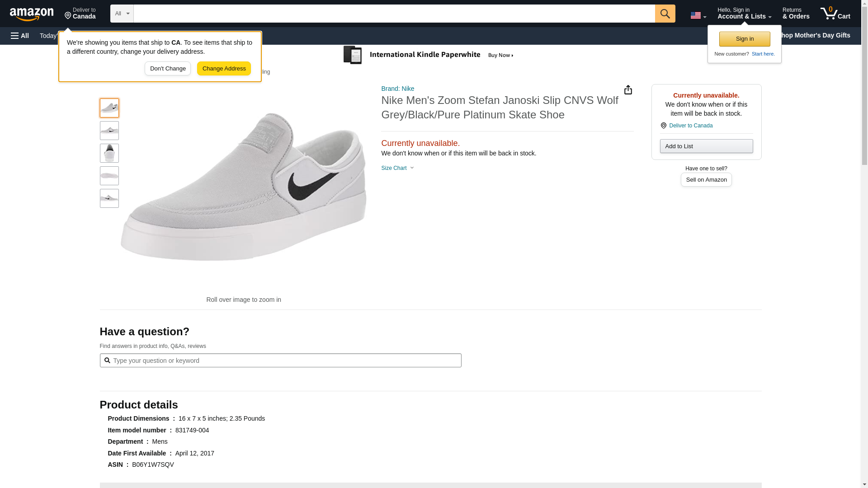This screenshot has height=488, width=868.
Task: Select the third shoe thumbnail image
Action: [x=109, y=153]
